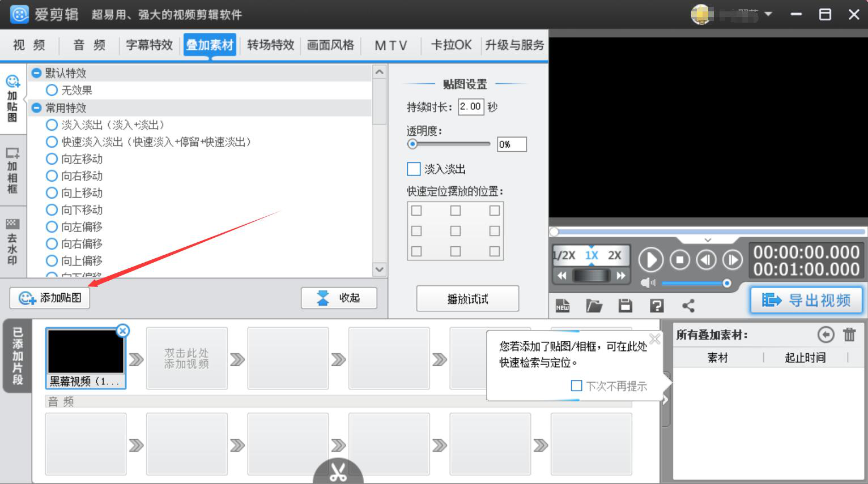Click the share icon
868x484 pixels.
[688, 306]
